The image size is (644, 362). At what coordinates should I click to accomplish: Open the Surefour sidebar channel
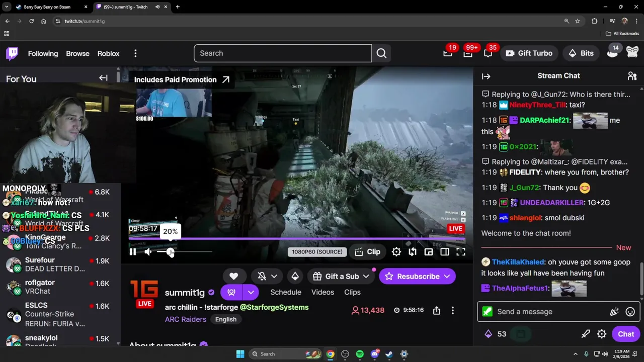(60, 264)
